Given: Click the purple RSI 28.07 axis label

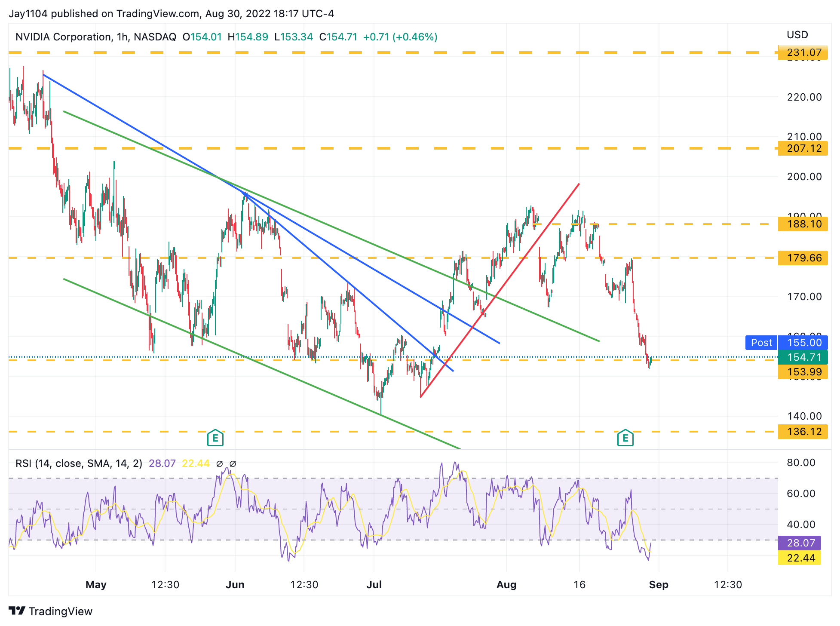Looking at the screenshot, I should pyautogui.click(x=800, y=543).
